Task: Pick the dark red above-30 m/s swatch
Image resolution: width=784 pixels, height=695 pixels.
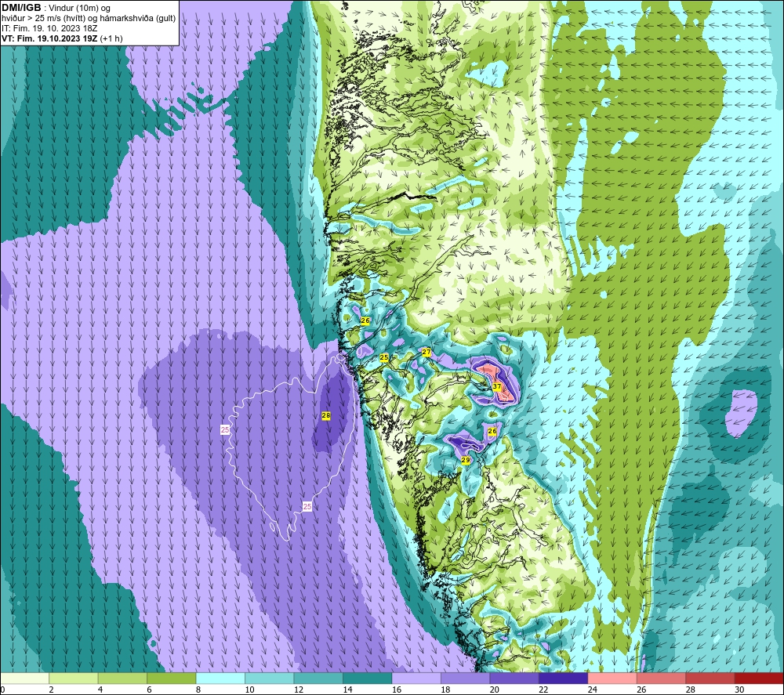Action: (x=760, y=678)
